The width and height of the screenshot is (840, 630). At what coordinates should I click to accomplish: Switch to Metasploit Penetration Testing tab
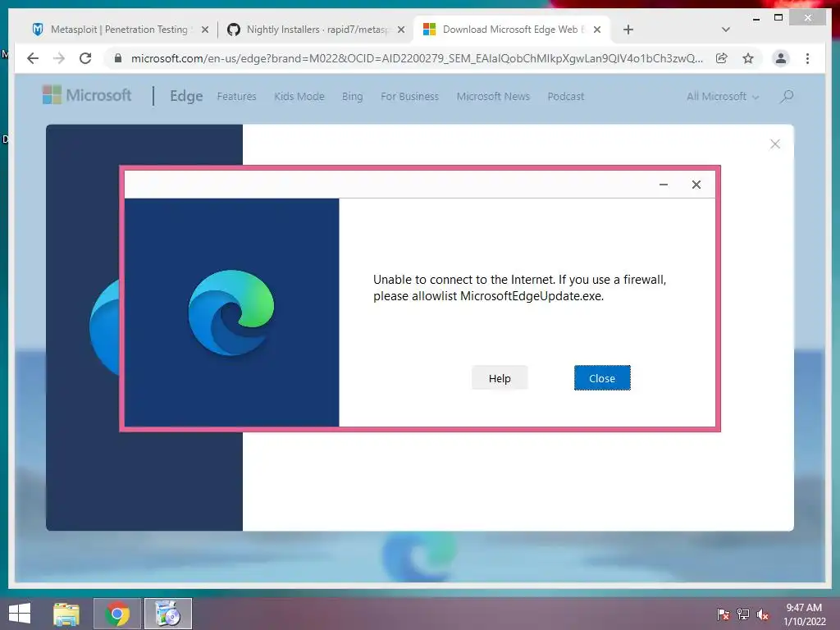tap(119, 30)
